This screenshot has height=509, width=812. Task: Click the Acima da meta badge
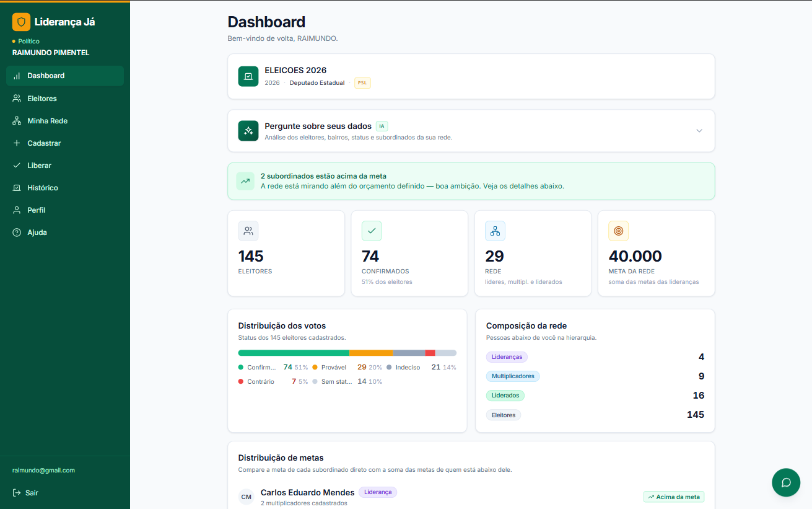point(674,497)
